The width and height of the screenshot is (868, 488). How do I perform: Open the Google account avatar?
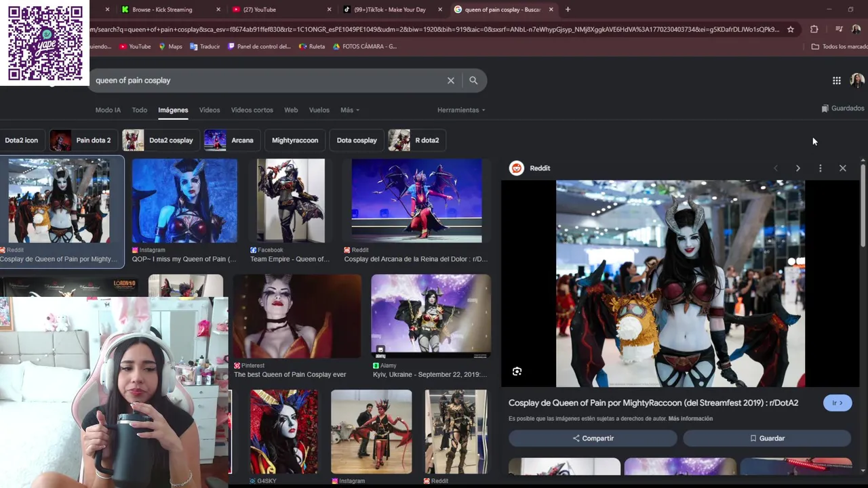pyautogui.click(x=857, y=80)
